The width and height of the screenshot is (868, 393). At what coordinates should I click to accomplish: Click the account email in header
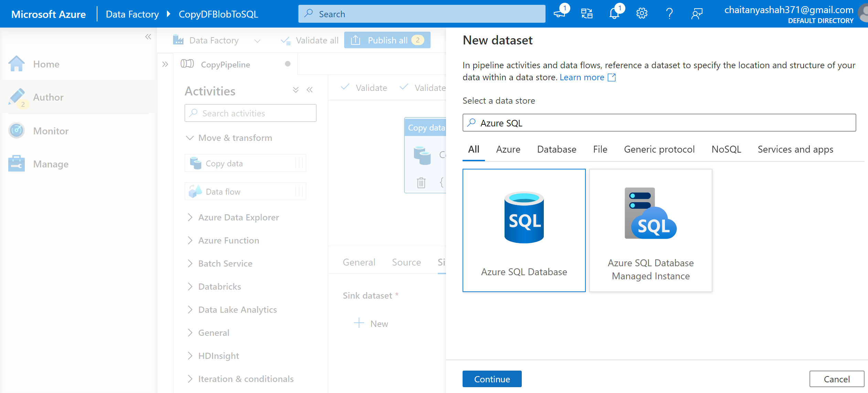click(789, 10)
